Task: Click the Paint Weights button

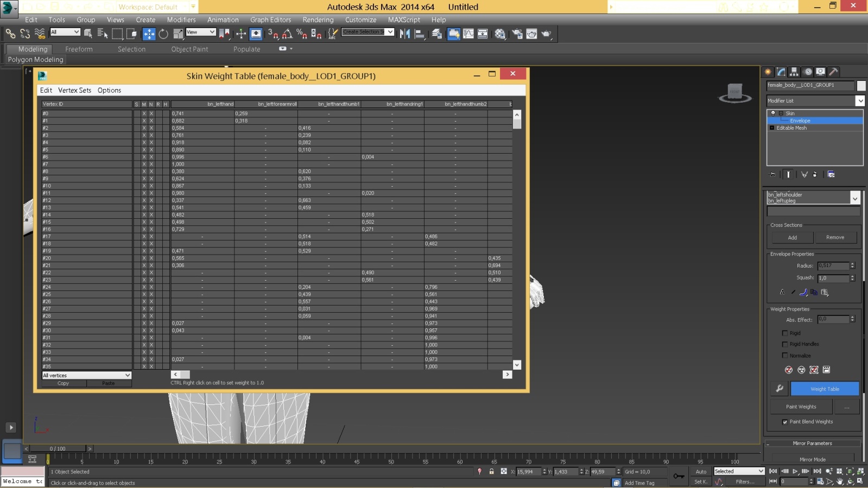Action: tap(801, 407)
